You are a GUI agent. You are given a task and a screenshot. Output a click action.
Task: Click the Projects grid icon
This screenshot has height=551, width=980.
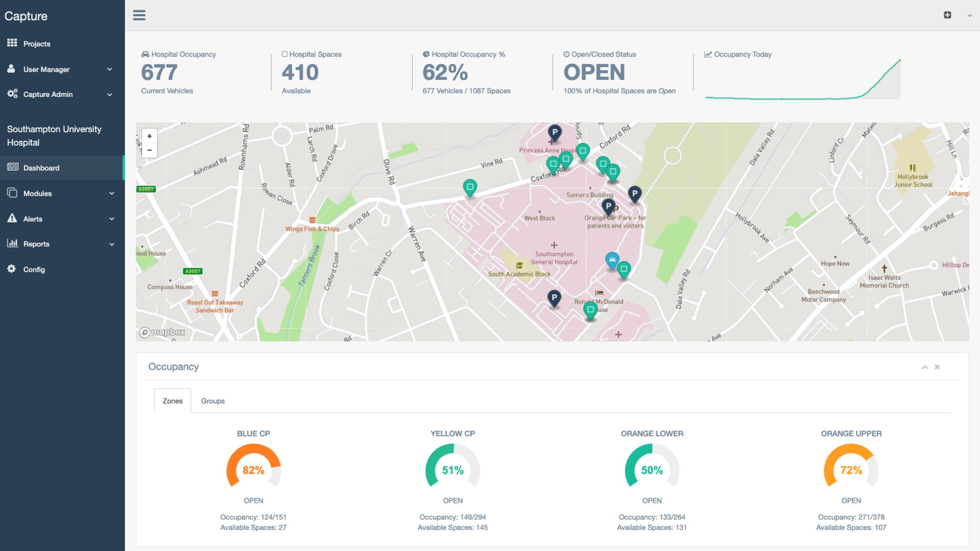12,43
